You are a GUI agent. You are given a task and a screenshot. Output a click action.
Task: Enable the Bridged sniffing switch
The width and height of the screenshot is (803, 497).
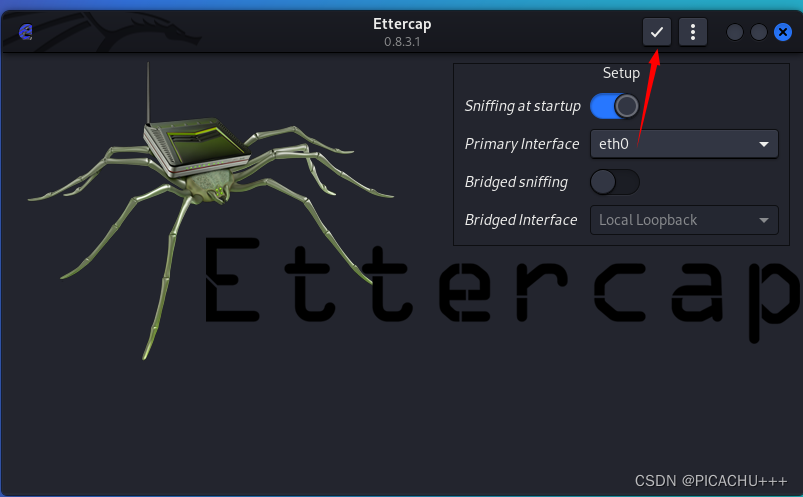[614, 182]
